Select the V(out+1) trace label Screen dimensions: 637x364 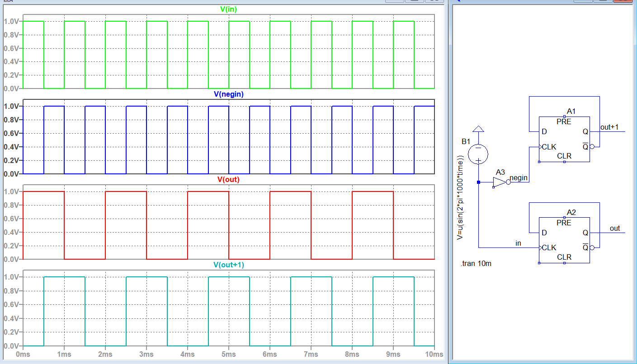coord(228,265)
